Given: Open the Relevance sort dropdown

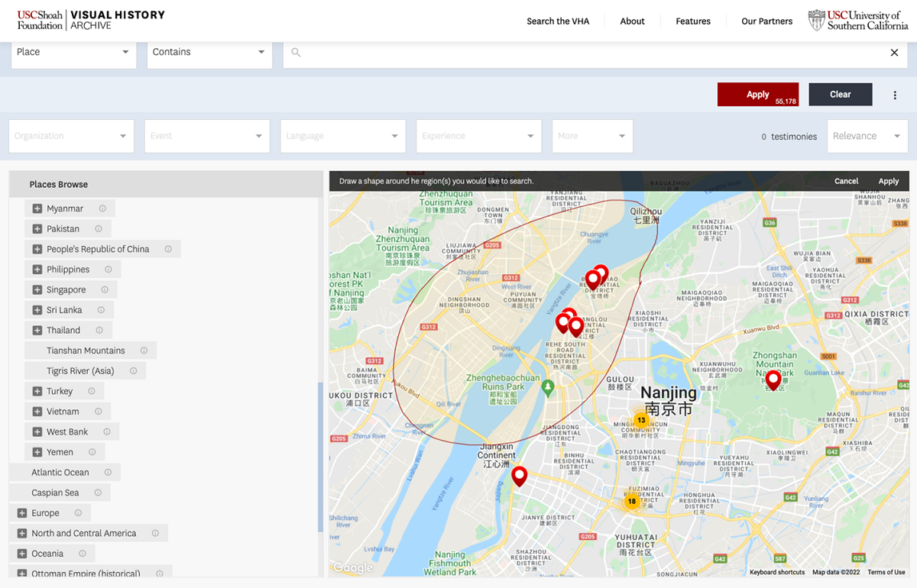Looking at the screenshot, I should [x=867, y=136].
